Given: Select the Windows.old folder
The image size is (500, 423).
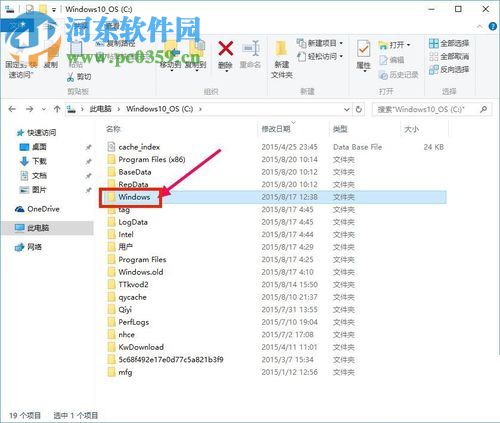Looking at the screenshot, I should coord(135,272).
